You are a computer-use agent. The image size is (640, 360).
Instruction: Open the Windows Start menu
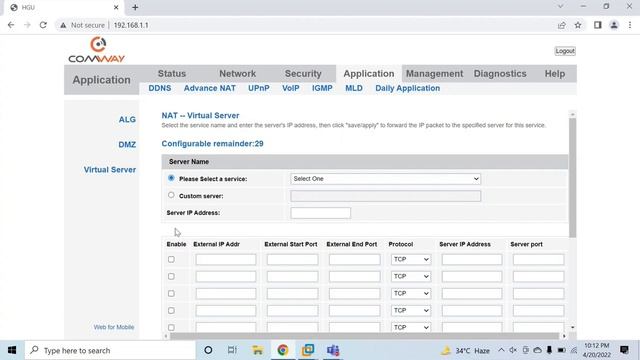pos(12,350)
